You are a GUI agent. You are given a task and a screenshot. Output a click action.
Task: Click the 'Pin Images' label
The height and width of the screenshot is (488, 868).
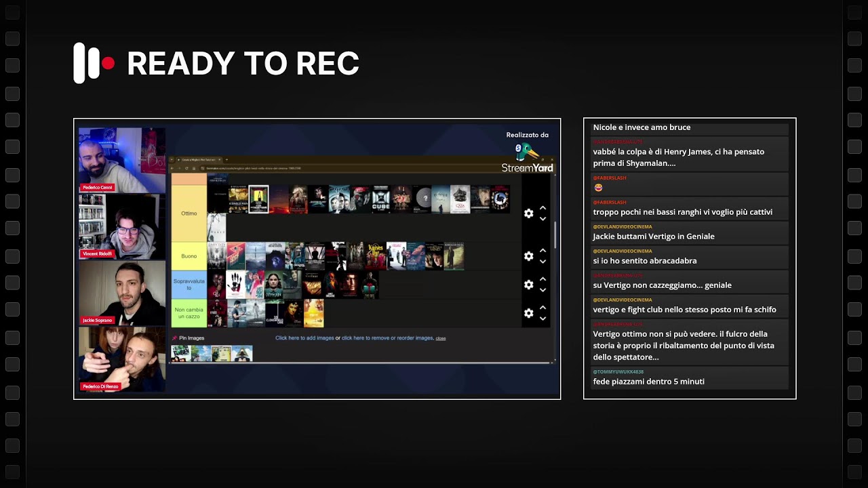click(191, 338)
